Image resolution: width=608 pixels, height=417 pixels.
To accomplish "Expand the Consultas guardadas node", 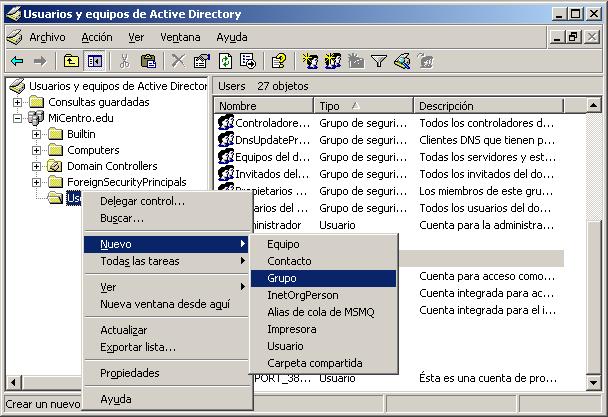I will [18, 102].
